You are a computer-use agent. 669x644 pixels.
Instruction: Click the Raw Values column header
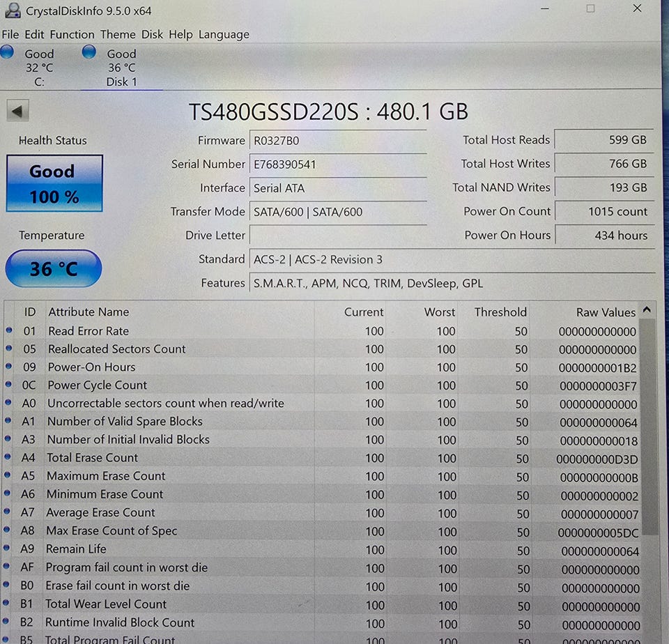[585, 313]
